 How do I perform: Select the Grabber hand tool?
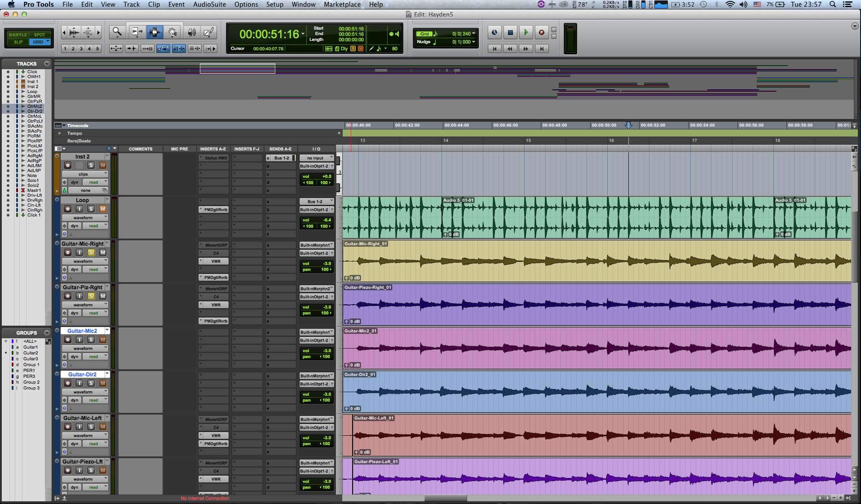tap(172, 32)
